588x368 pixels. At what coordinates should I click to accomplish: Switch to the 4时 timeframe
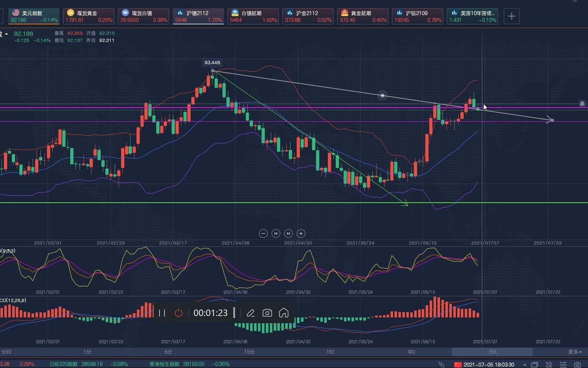tap(411, 352)
